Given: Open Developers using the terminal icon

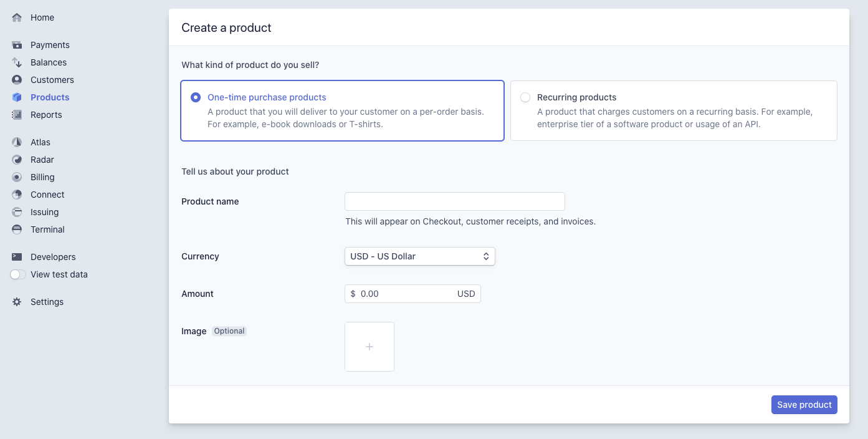Looking at the screenshot, I should [x=17, y=257].
